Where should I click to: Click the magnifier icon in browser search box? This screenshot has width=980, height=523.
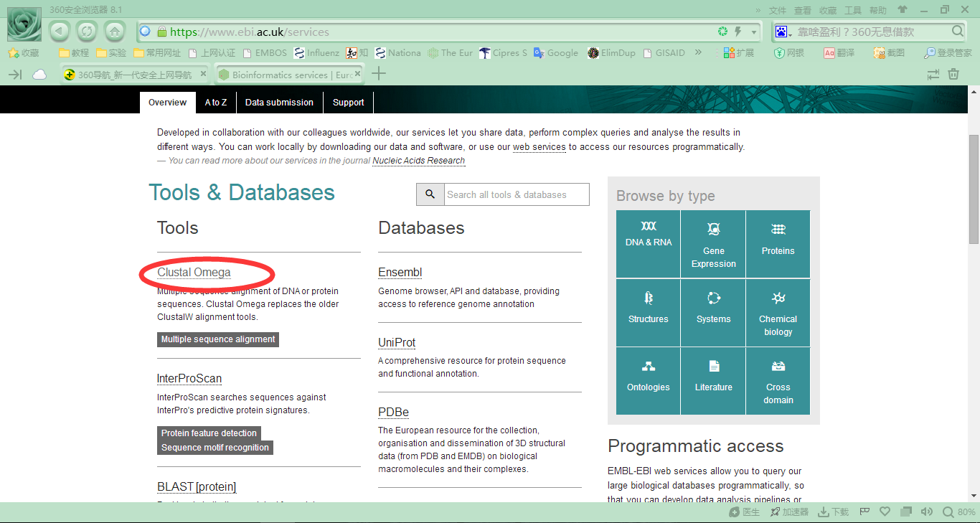point(958,32)
